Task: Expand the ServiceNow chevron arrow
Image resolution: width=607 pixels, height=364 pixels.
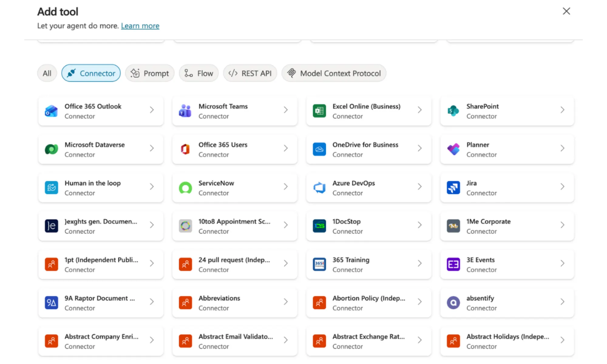Action: 286,187
